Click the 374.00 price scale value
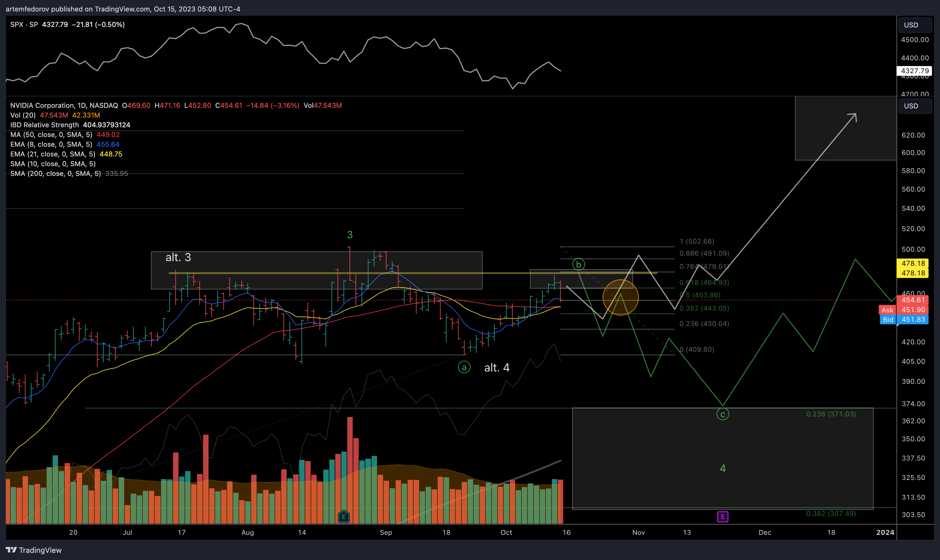The image size is (940, 560). pyautogui.click(x=913, y=404)
